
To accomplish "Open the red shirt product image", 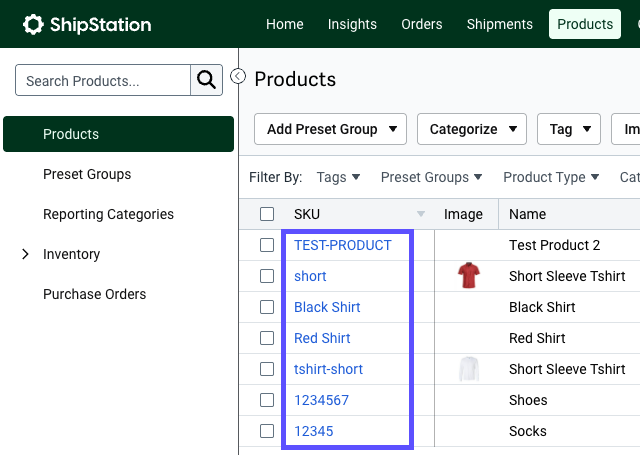I will point(469,275).
